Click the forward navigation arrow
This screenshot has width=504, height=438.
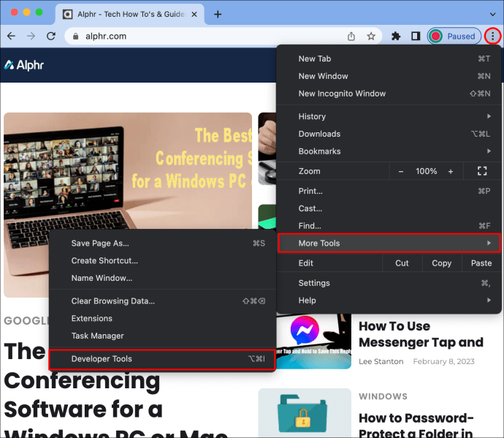tap(31, 36)
